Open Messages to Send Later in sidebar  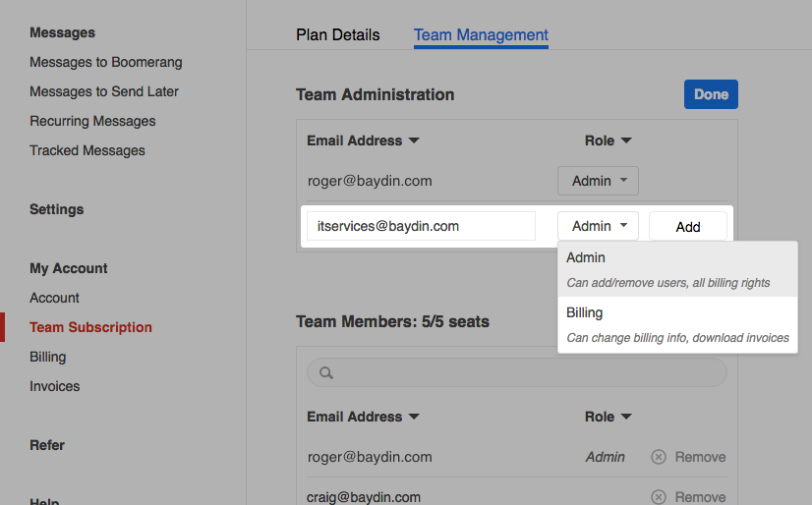[x=104, y=91]
